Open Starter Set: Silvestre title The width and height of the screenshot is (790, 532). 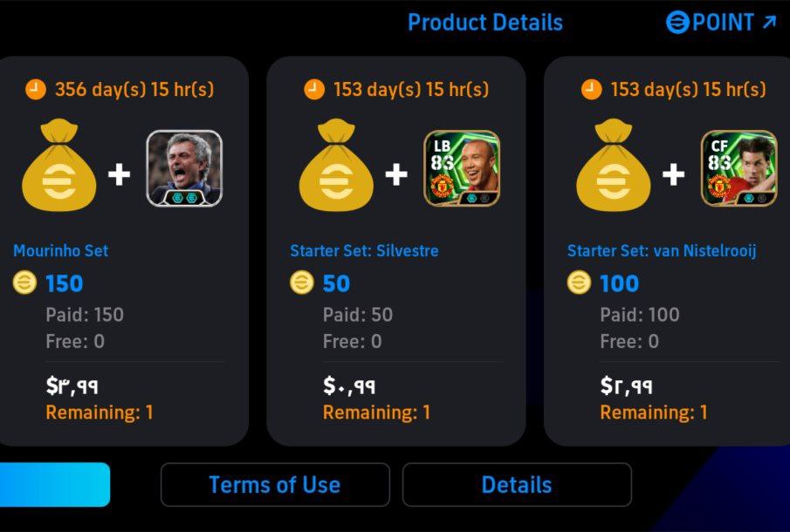[364, 251]
